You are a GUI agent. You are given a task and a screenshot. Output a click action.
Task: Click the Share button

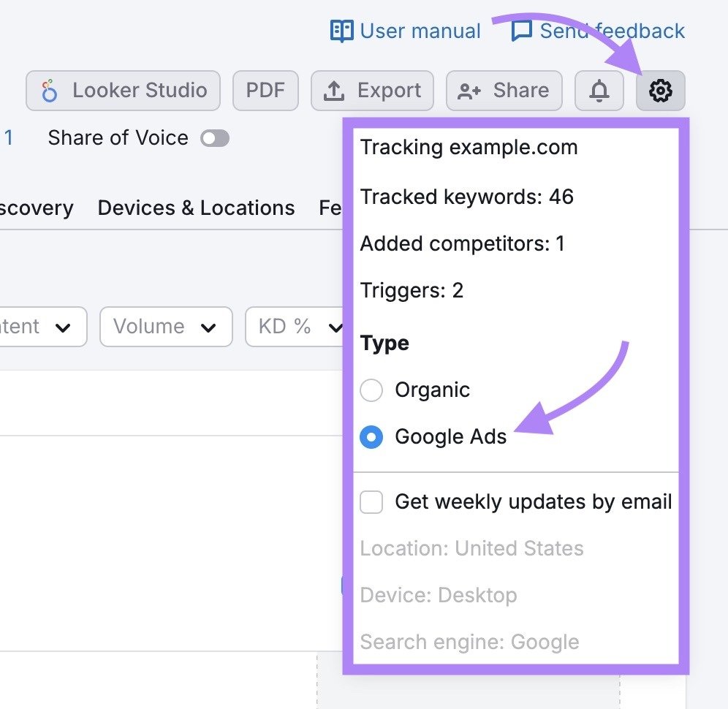[x=504, y=91]
